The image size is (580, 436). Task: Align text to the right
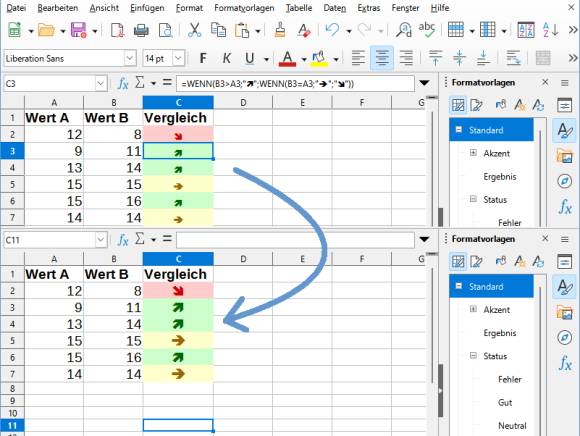pyautogui.click(x=406, y=58)
